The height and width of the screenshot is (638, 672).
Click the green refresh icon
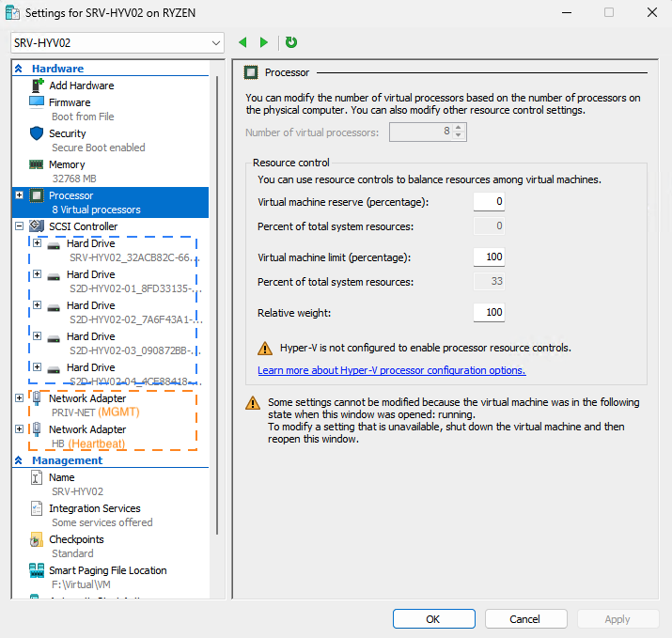[x=291, y=42]
